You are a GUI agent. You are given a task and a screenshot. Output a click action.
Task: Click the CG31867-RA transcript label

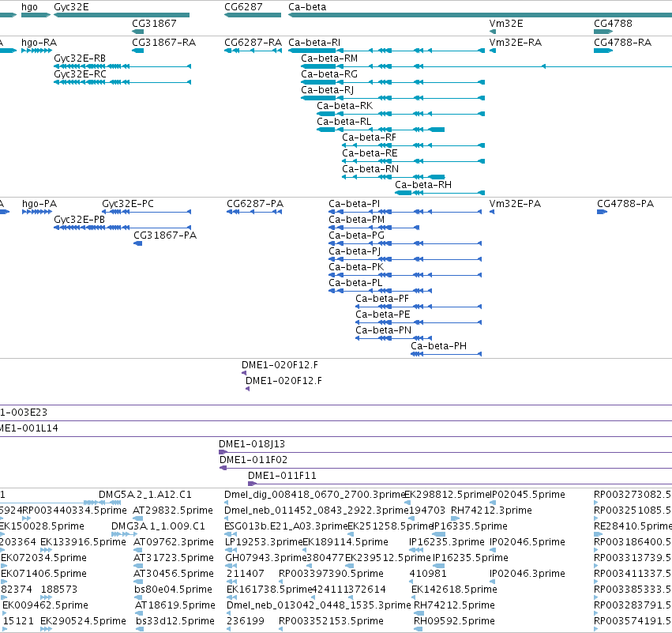[x=163, y=43]
